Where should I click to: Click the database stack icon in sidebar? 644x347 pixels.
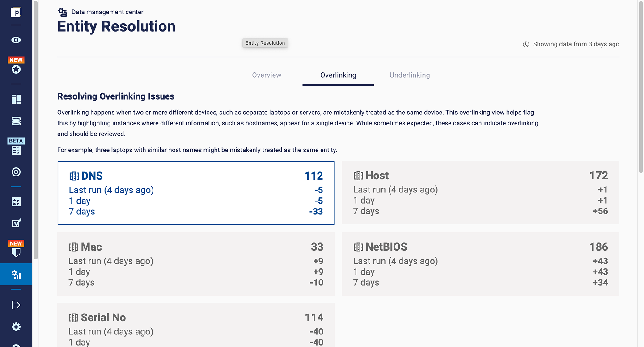[16, 121]
